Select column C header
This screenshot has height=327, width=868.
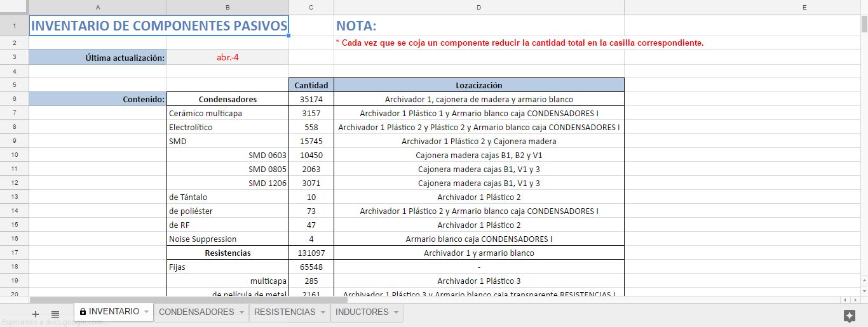[x=311, y=7]
